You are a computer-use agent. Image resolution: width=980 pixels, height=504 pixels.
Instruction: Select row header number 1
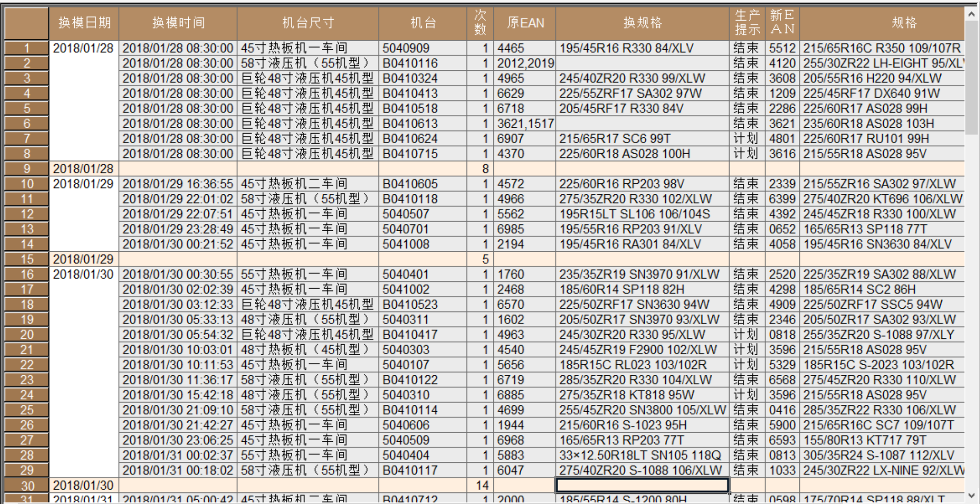[27, 48]
